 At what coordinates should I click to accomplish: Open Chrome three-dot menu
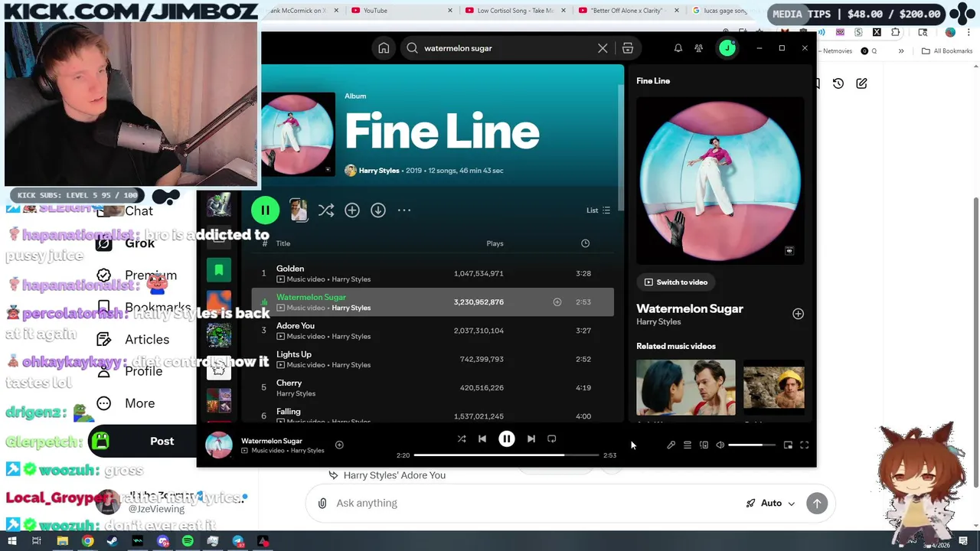click(967, 32)
